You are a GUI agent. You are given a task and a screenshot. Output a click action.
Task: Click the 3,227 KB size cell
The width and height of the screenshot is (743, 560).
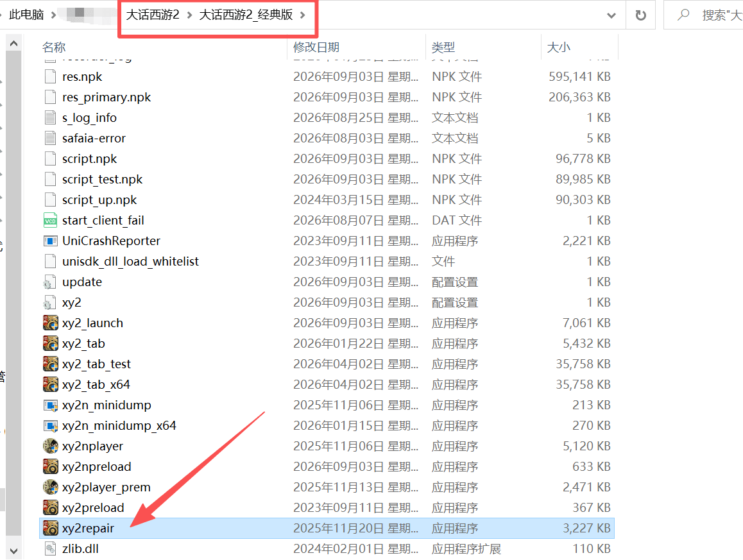(586, 529)
